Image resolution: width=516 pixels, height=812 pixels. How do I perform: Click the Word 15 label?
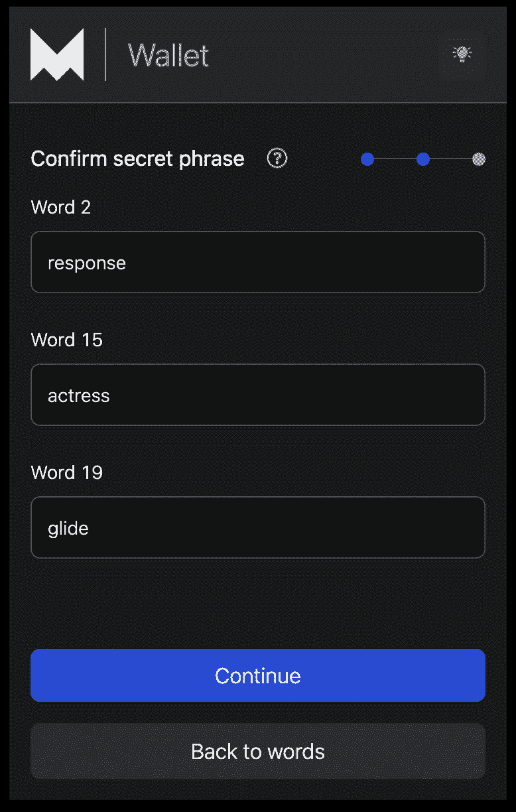(66, 340)
